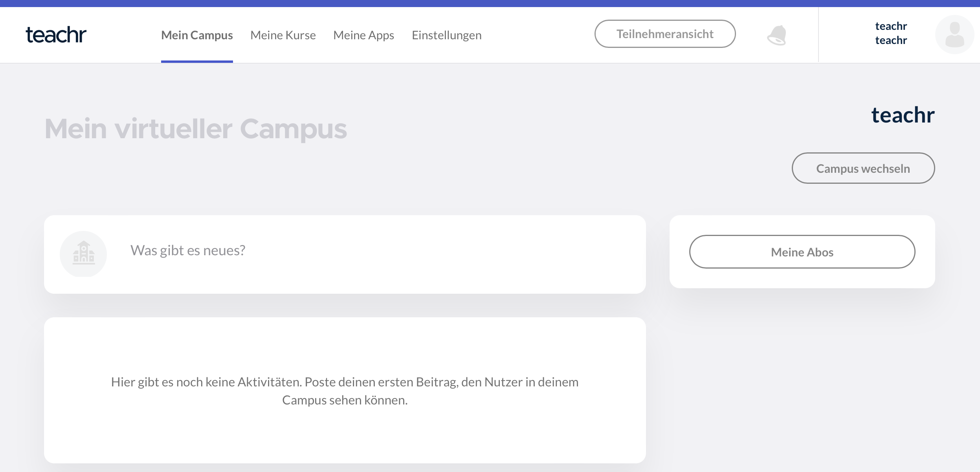Screen dimensions: 980x472
Task: Open the Mein Campus tab
Action: (x=197, y=35)
